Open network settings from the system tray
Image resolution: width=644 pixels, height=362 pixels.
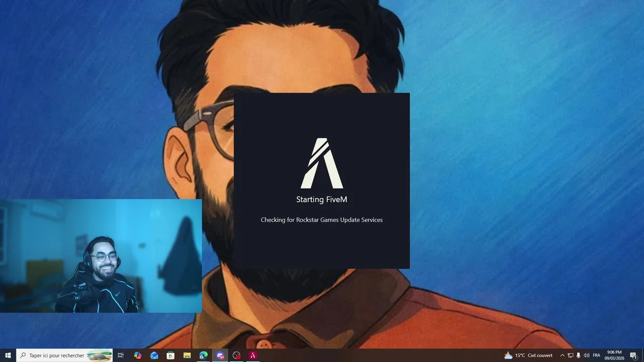570,355
